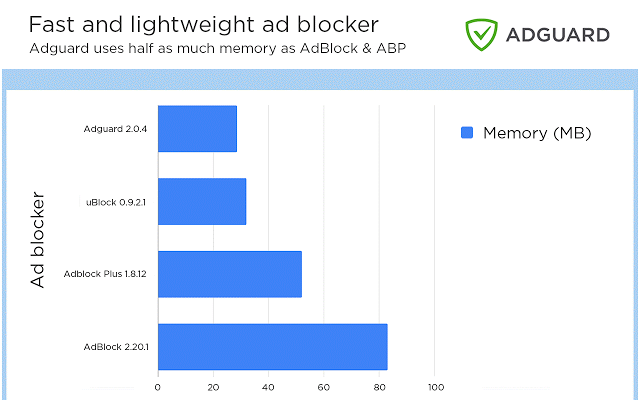Click the Adguard 2.0.4 axis label

point(116,129)
